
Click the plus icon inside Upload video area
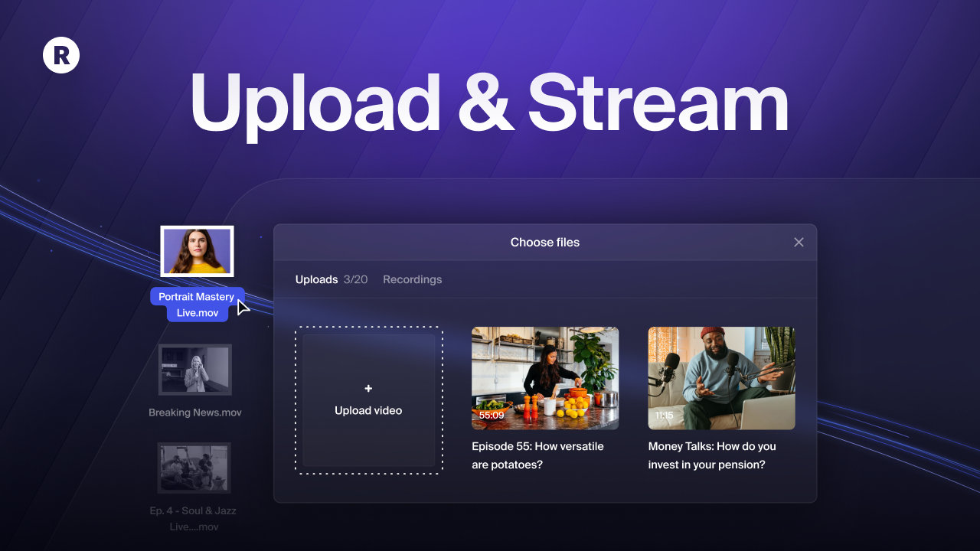(x=368, y=388)
